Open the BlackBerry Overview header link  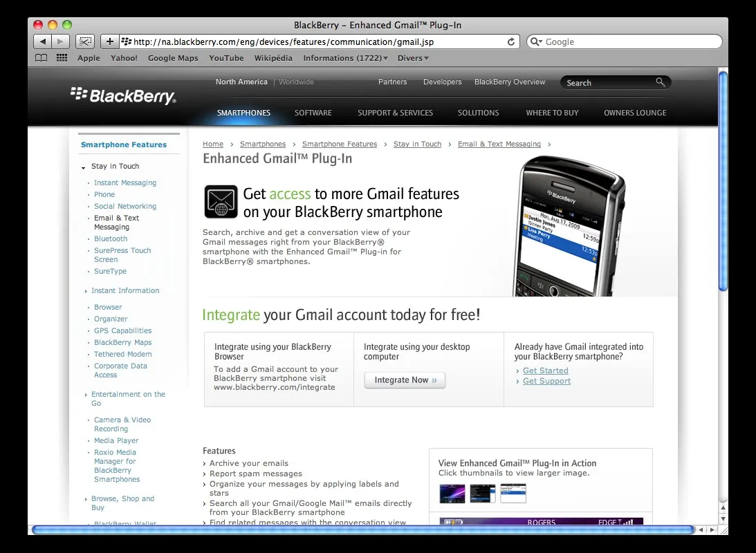click(510, 82)
